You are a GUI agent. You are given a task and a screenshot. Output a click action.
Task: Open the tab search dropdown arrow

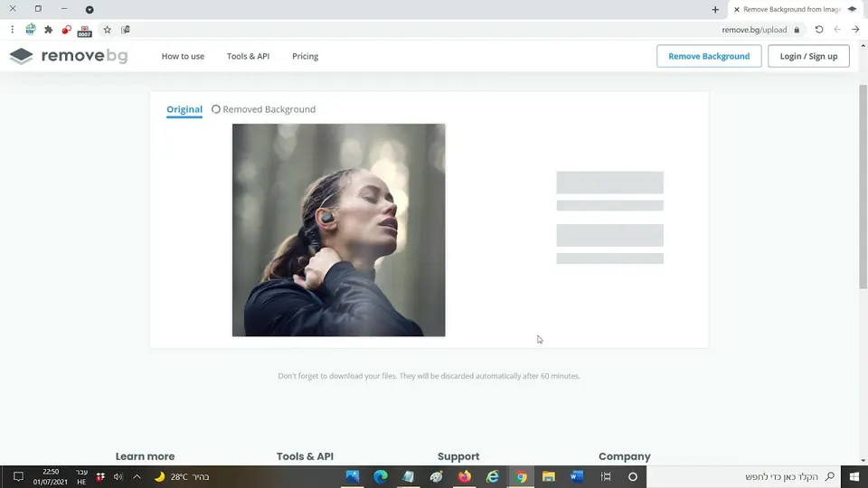pos(90,9)
